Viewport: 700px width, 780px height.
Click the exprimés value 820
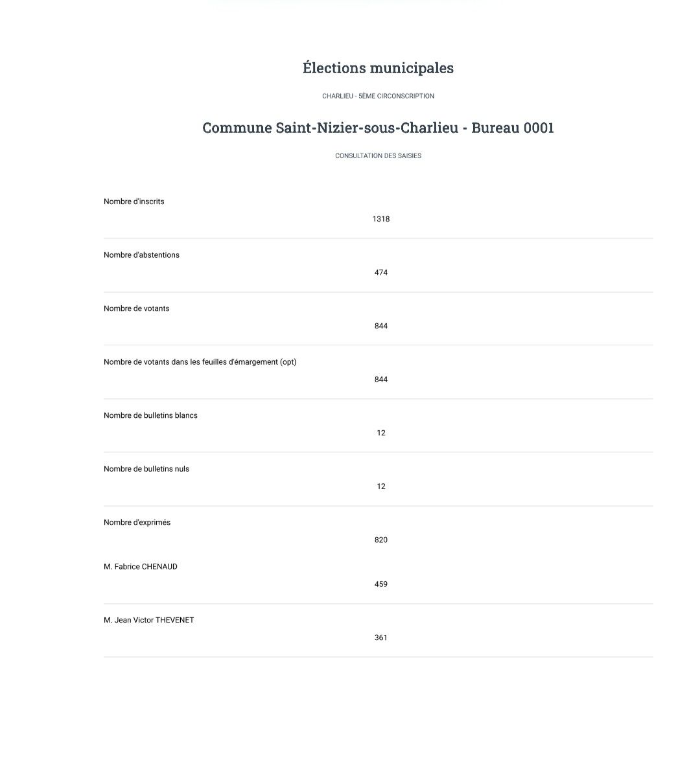pos(381,540)
